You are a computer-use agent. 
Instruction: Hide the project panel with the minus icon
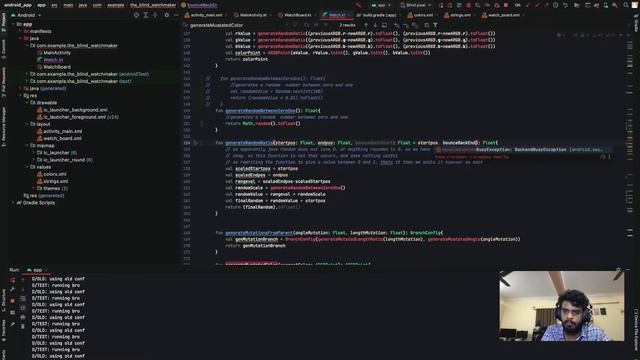pyautogui.click(x=176, y=15)
